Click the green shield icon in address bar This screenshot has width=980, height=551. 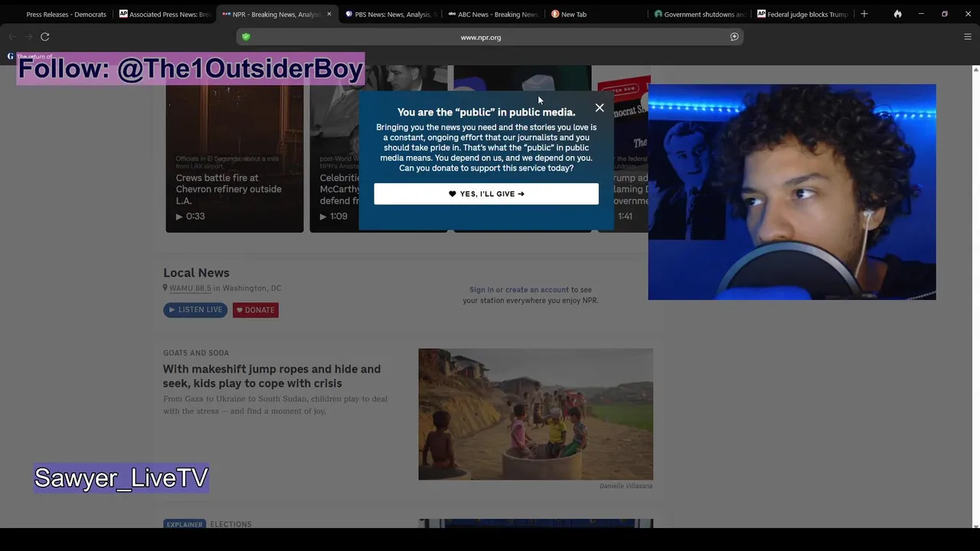coord(246,37)
